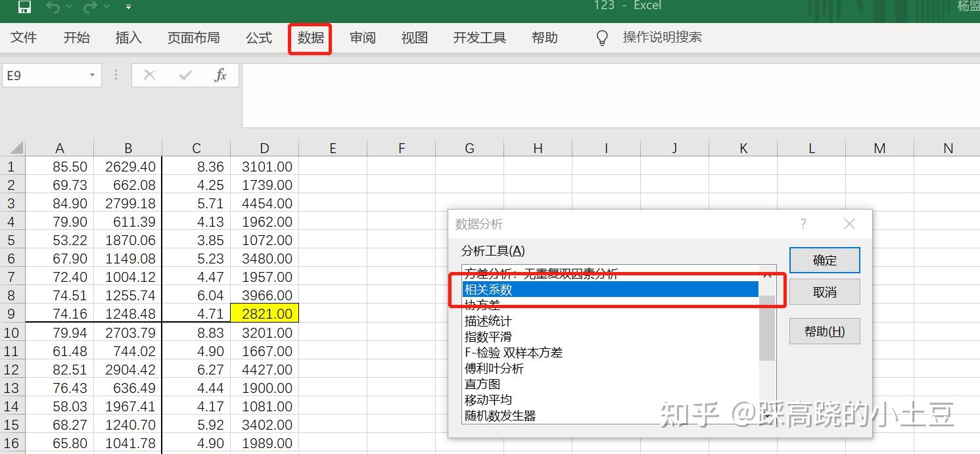Image resolution: width=980 pixels, height=454 pixels.
Task: Click the Cancel (X) icon beside the formula bar
Action: 149,74
